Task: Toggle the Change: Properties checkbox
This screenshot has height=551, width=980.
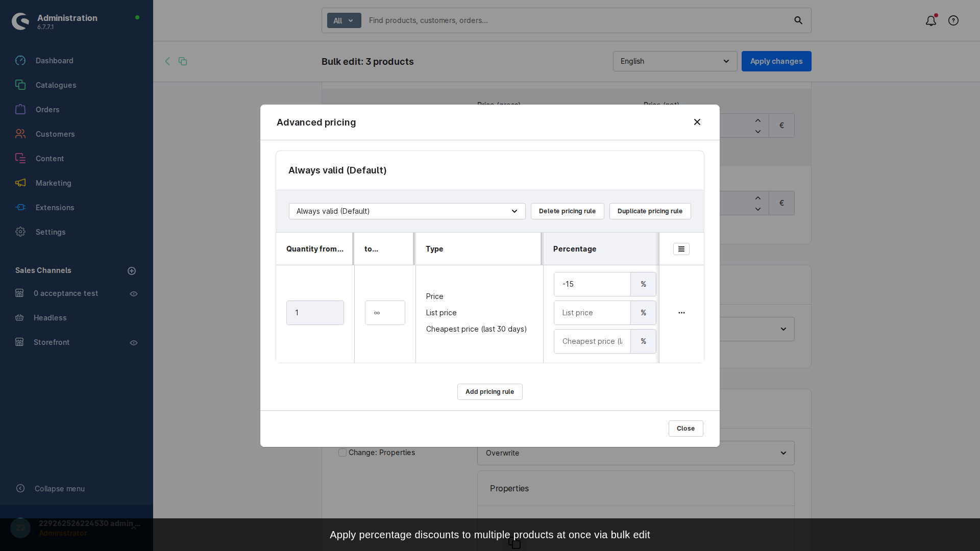Action: coord(342,453)
